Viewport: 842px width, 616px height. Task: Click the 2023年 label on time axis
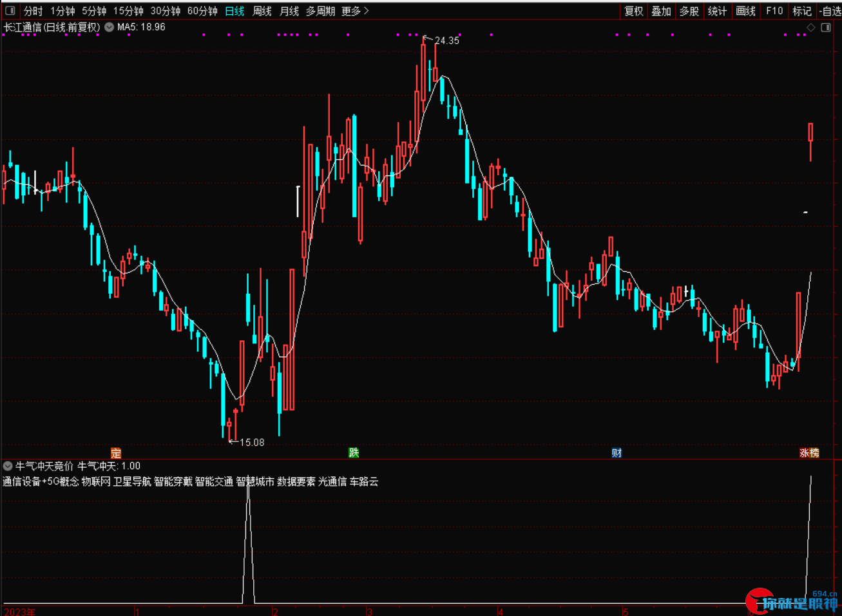click(x=20, y=611)
